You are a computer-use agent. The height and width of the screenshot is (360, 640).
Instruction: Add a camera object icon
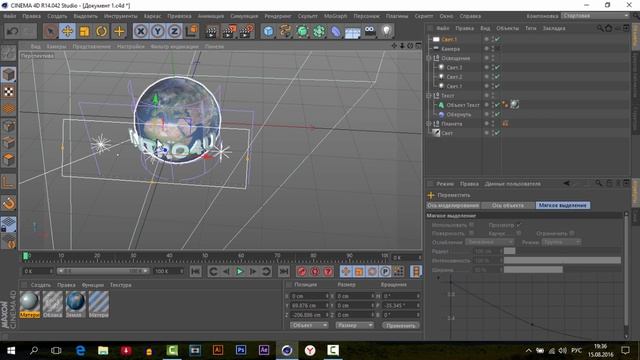click(x=370, y=31)
